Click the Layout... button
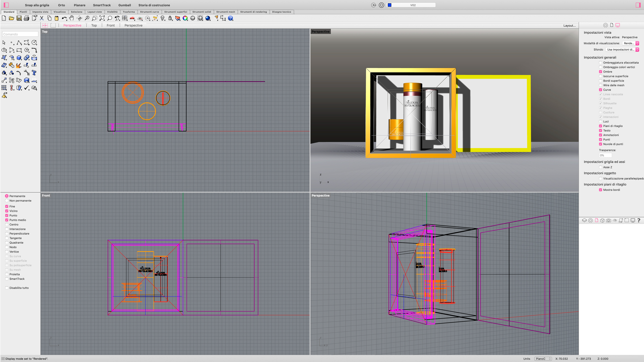This screenshot has width=644, height=362. coord(569,25)
